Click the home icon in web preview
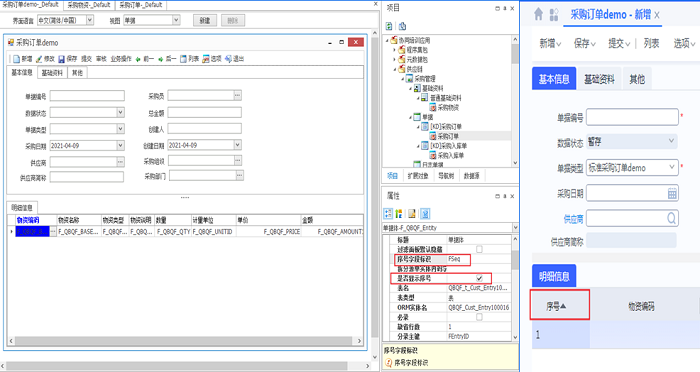Screen dimensions: 700x372 click(x=538, y=14)
